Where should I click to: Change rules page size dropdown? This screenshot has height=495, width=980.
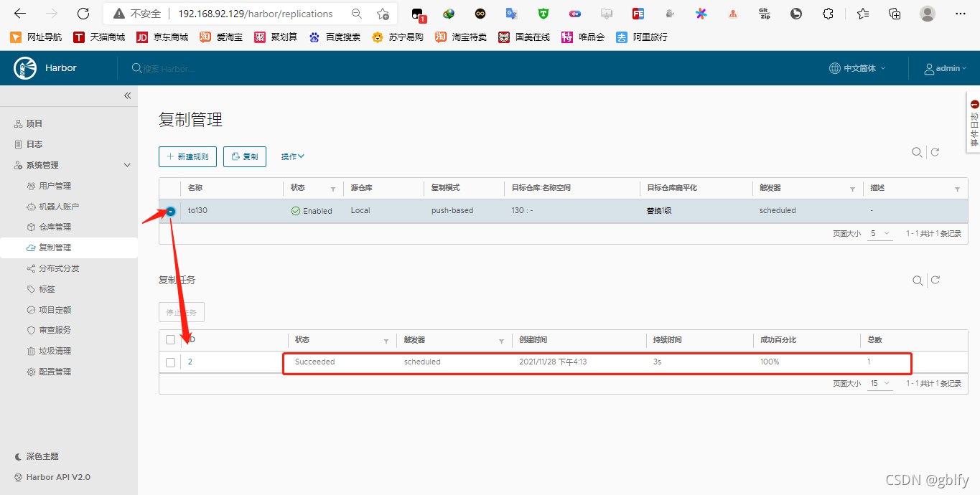coord(880,233)
